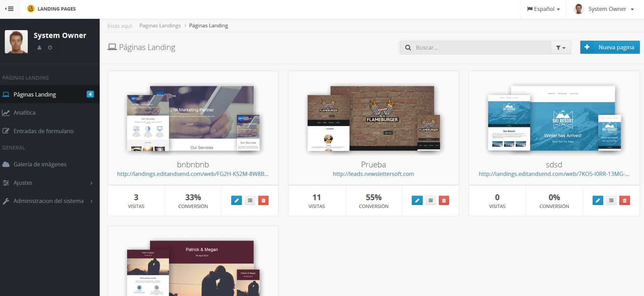Click the 11 visitas value
Viewport: 644px width, 296px height.
click(x=317, y=197)
